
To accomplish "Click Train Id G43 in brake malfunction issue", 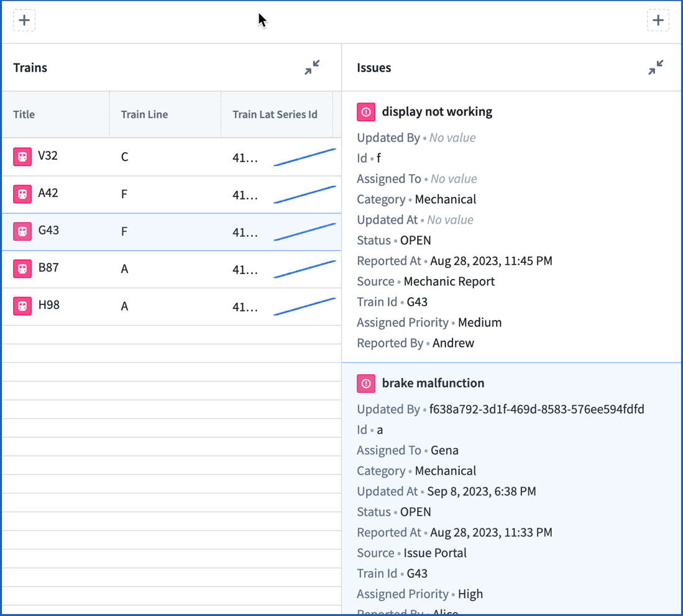I will 417,573.
